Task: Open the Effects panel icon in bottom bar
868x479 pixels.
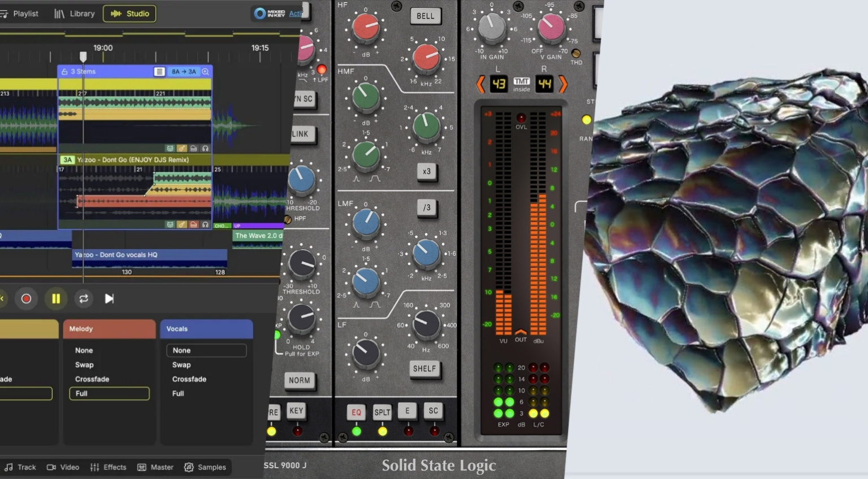Action: pos(108,467)
